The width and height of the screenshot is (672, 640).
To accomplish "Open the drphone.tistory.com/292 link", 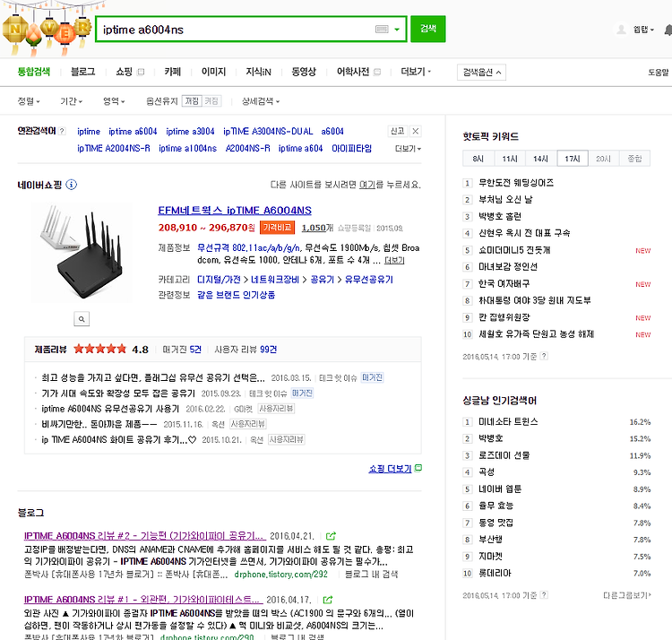I will (281, 574).
